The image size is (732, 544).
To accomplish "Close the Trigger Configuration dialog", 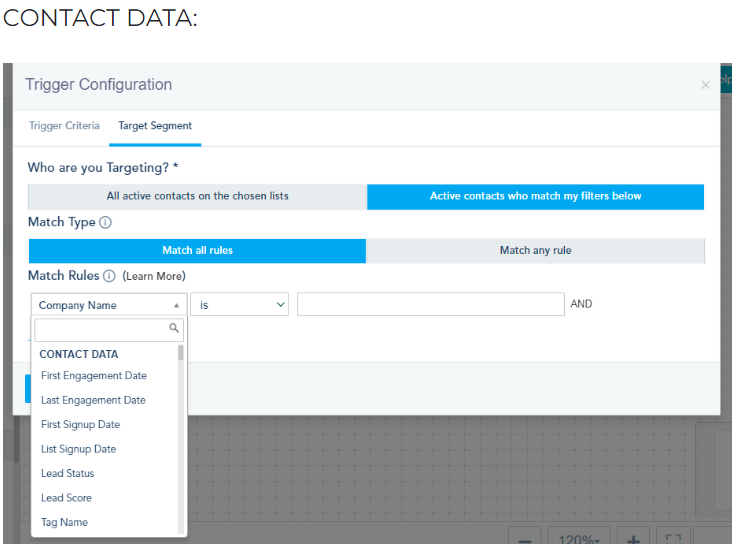I will (705, 85).
